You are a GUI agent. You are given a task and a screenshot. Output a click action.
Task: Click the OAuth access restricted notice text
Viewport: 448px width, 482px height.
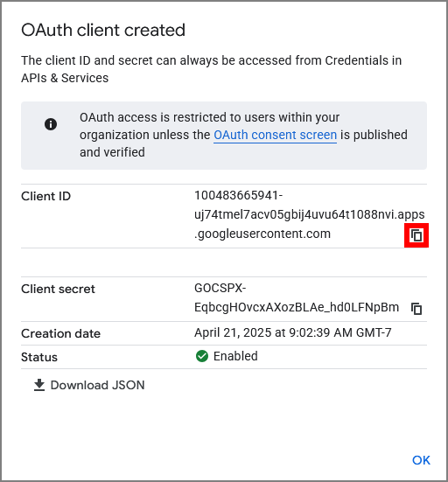243,135
